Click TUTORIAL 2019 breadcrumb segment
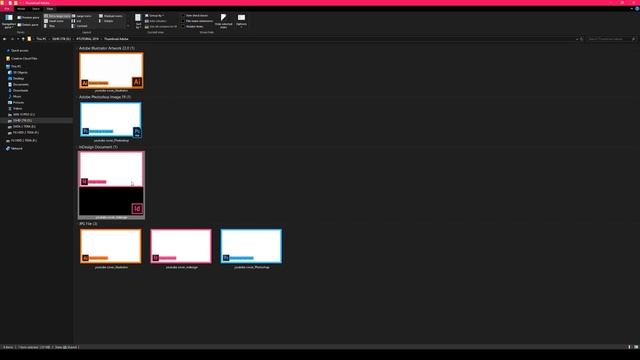 87,39
